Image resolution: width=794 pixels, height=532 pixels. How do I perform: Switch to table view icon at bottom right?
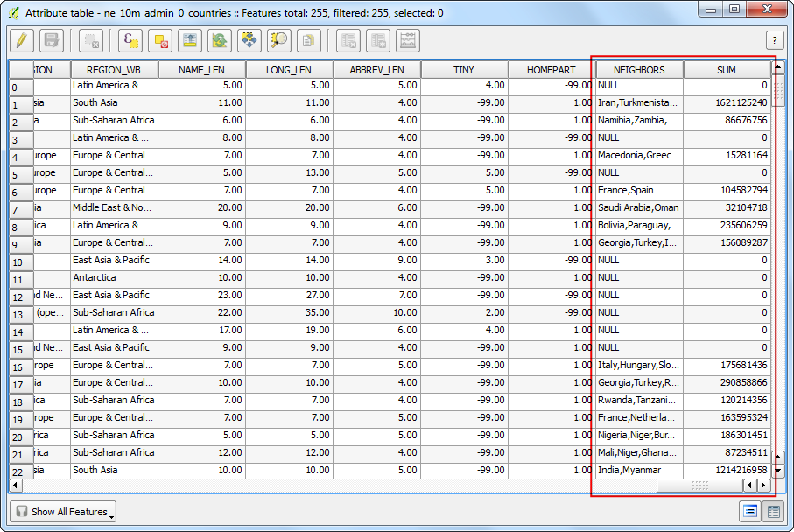point(773,511)
